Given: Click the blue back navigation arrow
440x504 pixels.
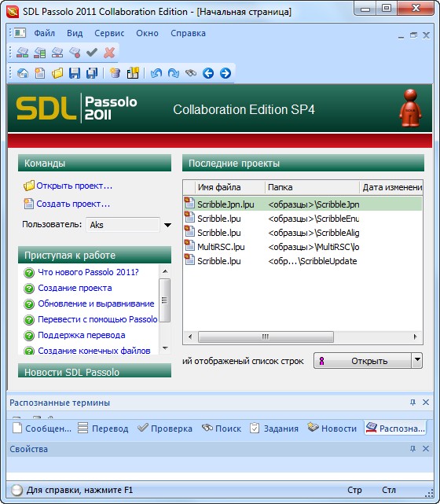Looking at the screenshot, I should 208,73.
